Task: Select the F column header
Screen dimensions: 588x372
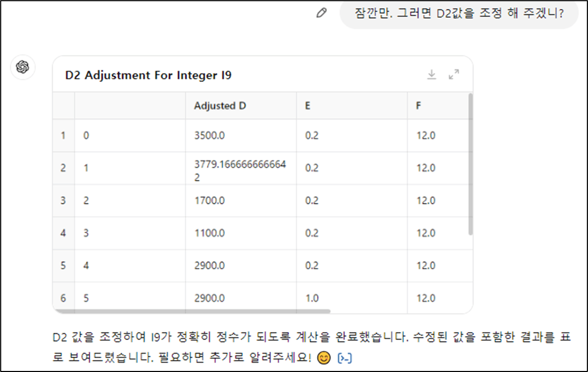Action: pyautogui.click(x=419, y=106)
